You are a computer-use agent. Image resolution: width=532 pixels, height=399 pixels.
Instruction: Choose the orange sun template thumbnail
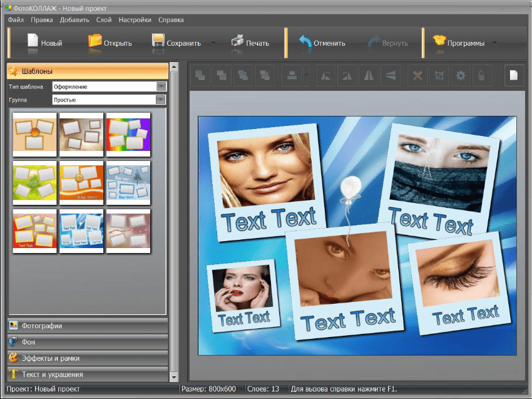point(35,133)
